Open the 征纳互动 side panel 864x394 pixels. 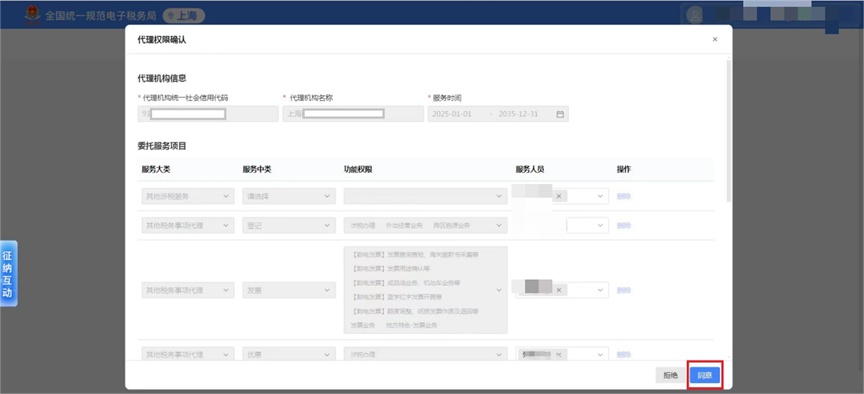[x=8, y=273]
